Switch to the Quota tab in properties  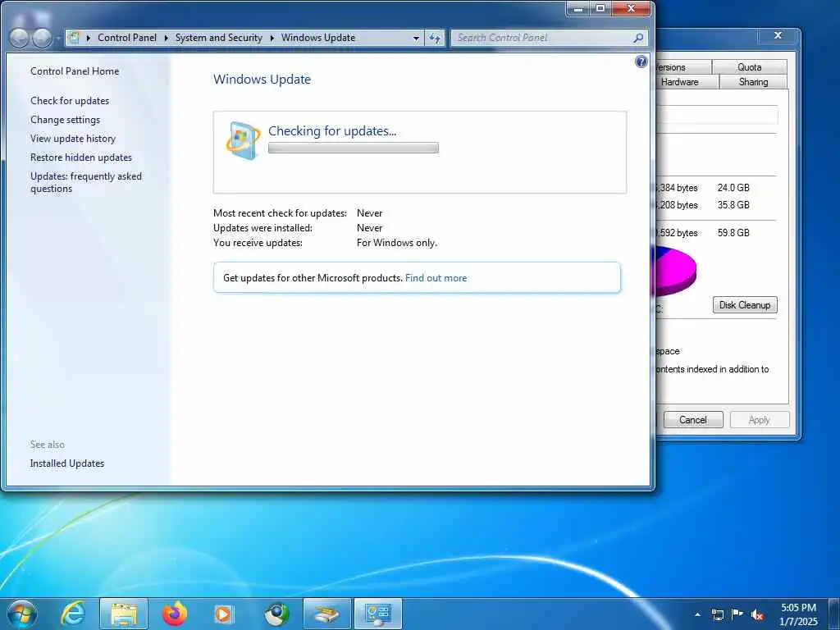tap(749, 67)
